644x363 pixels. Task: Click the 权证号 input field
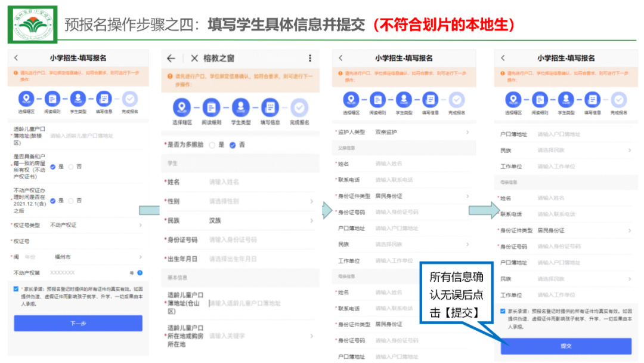tap(89, 241)
